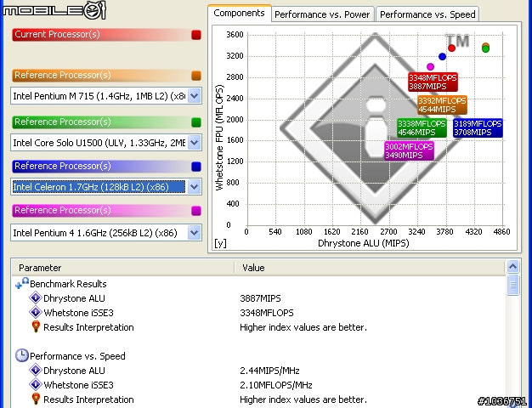Click the red data point on chart
The height and width of the screenshot is (408, 532).
click(451, 48)
